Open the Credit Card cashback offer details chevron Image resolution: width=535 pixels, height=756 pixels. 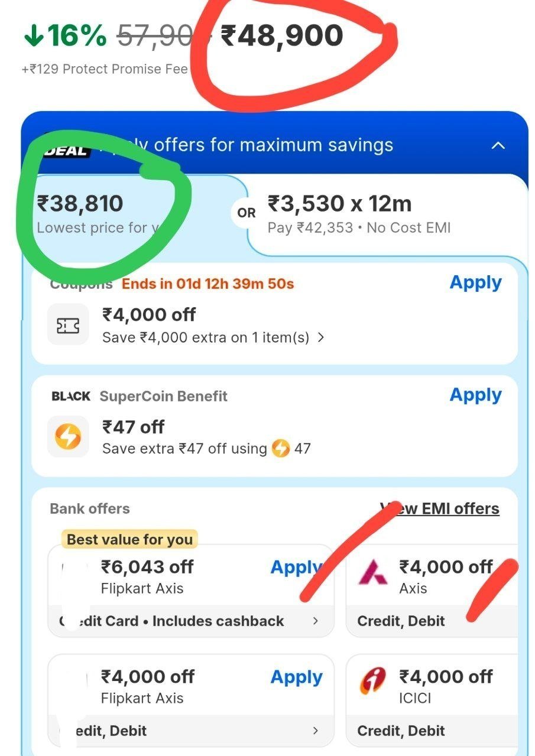316,621
